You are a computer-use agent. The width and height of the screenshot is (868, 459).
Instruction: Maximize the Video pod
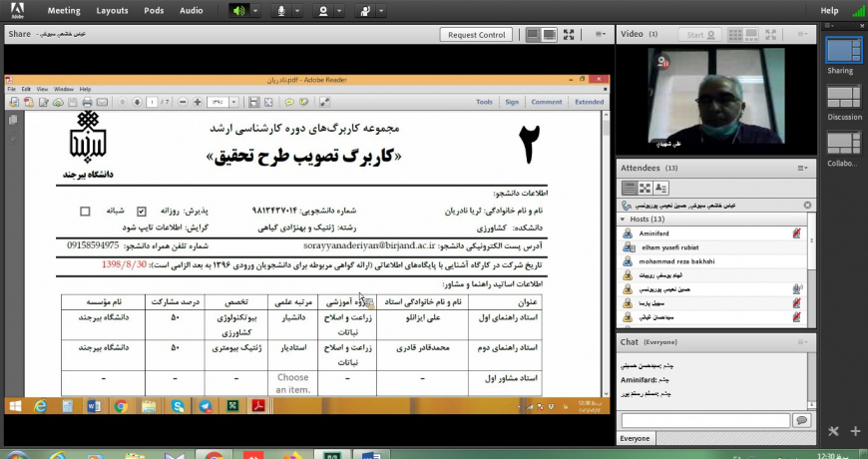point(770,34)
